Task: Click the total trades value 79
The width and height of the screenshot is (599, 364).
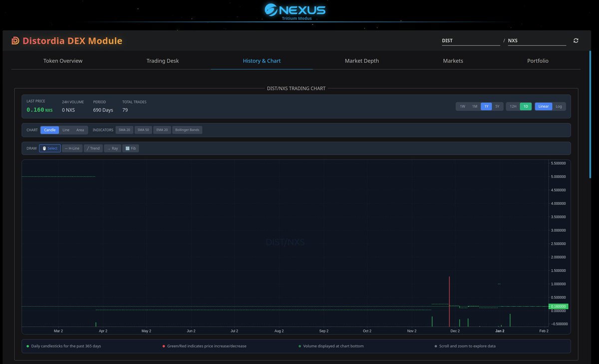Action: point(125,110)
